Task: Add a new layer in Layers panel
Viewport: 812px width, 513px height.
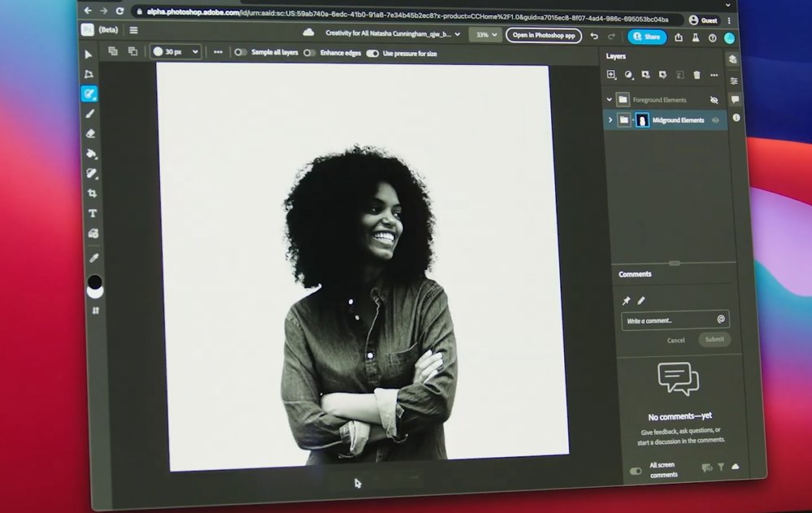Action: click(611, 75)
